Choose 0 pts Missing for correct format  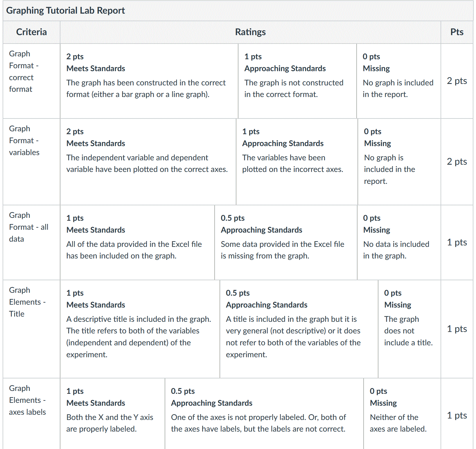(x=399, y=81)
